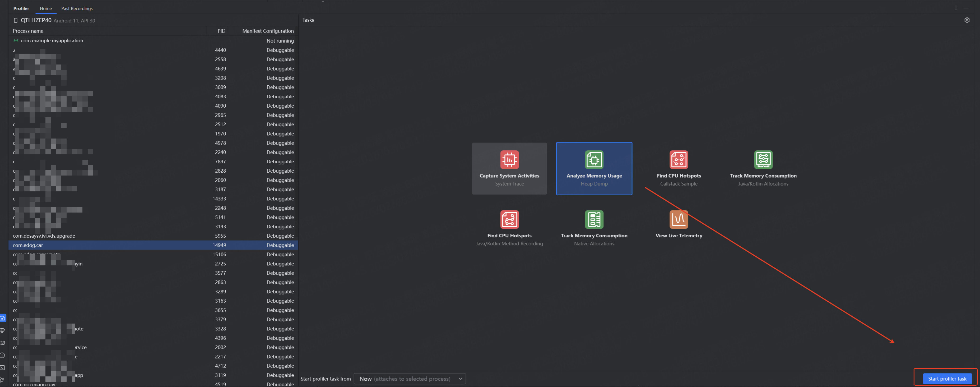Select the process with PID 4639
980x387 pixels.
pos(153,68)
